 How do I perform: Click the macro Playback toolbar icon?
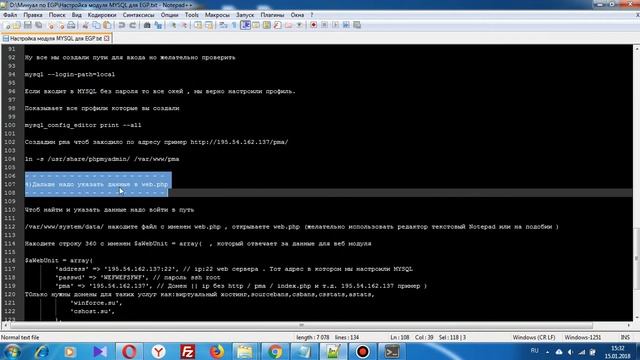tap(335, 25)
